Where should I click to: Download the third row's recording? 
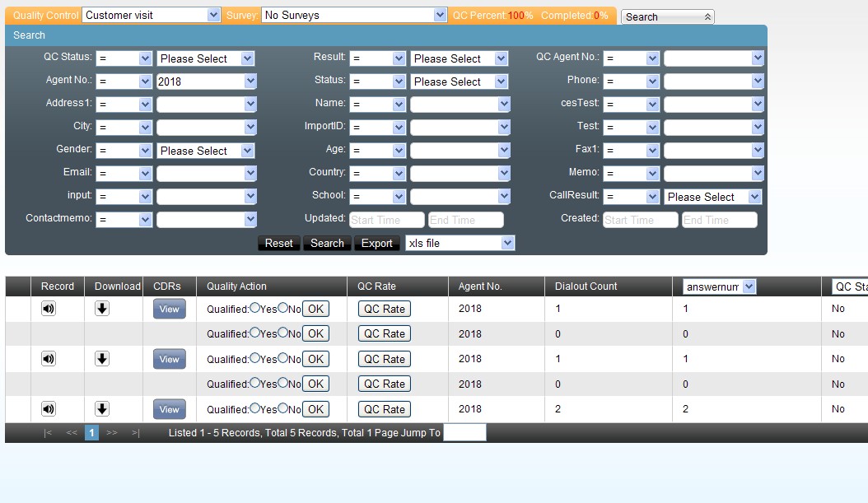point(102,359)
